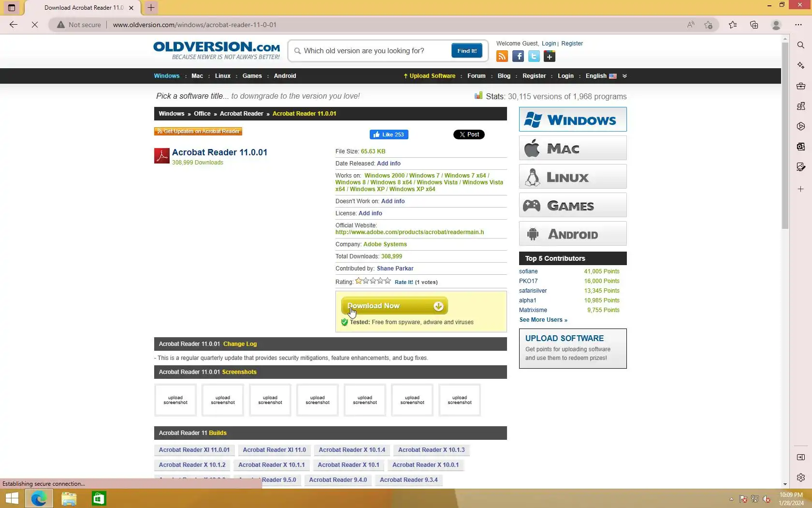Click the Download Now button
The image size is (812, 508).
(x=394, y=306)
